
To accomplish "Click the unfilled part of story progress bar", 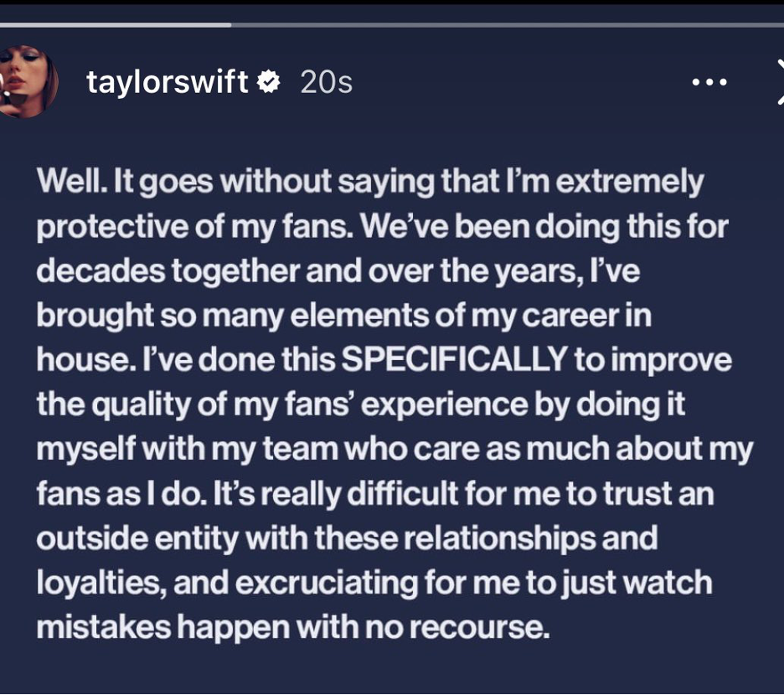I will pos(503,25).
